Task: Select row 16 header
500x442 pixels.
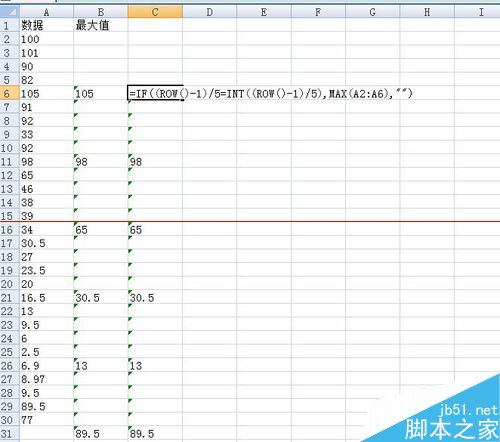Action: (10, 229)
